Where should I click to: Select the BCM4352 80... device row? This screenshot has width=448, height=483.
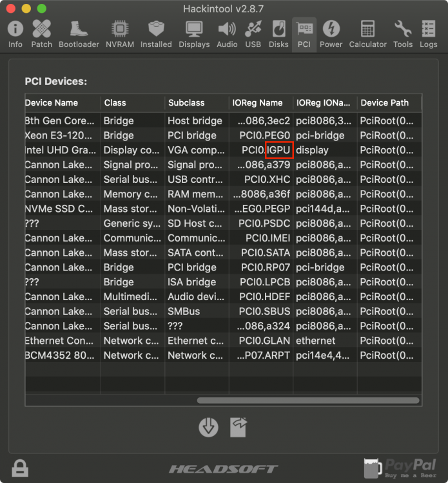click(x=223, y=355)
